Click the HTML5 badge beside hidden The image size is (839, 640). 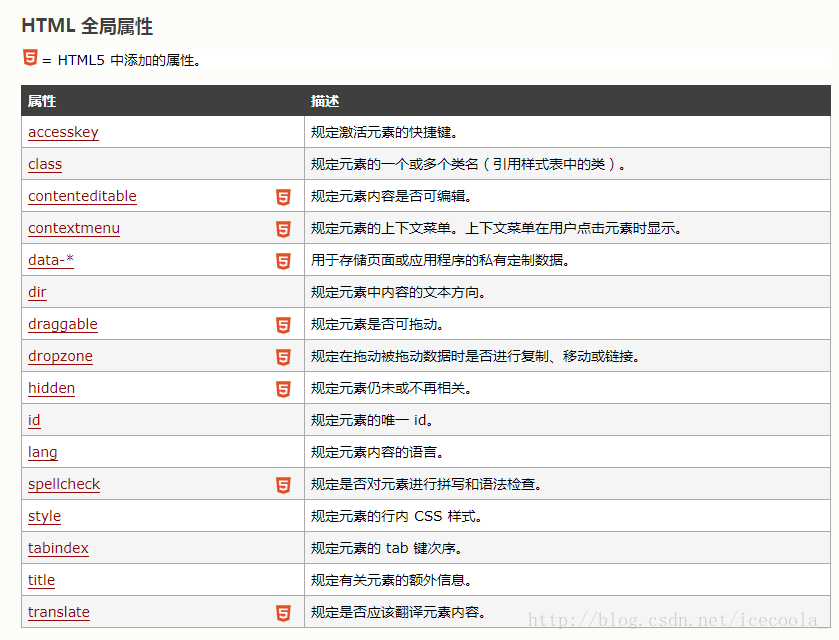(x=282, y=388)
